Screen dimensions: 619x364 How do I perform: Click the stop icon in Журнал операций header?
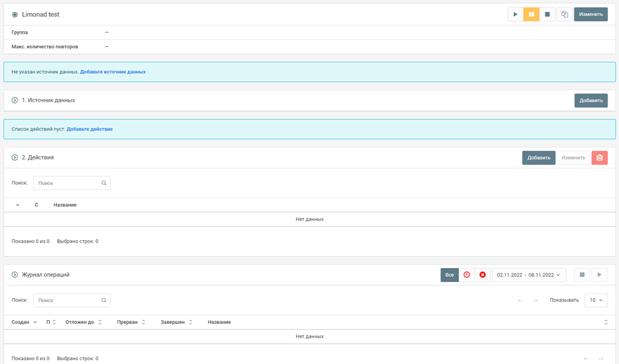pos(582,275)
